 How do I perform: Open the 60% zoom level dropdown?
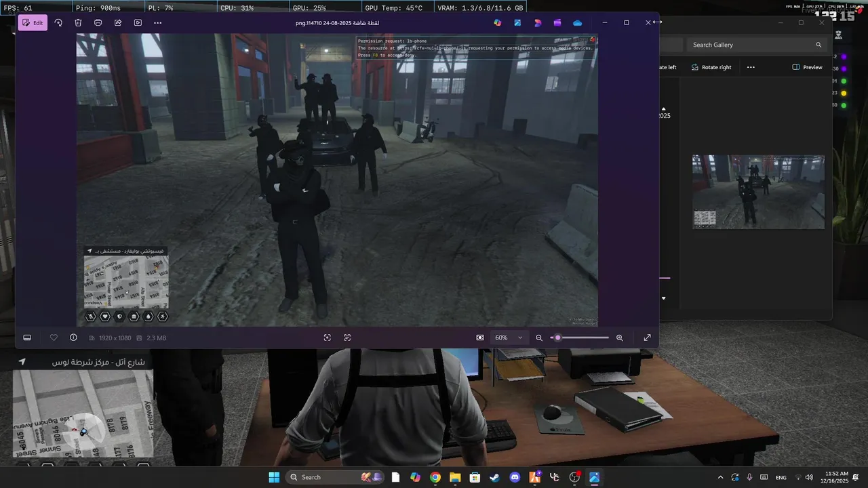tap(509, 338)
